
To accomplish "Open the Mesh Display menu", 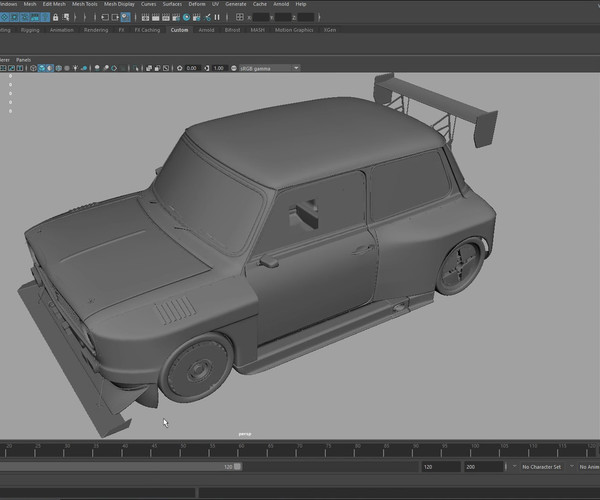I will tap(119, 4).
